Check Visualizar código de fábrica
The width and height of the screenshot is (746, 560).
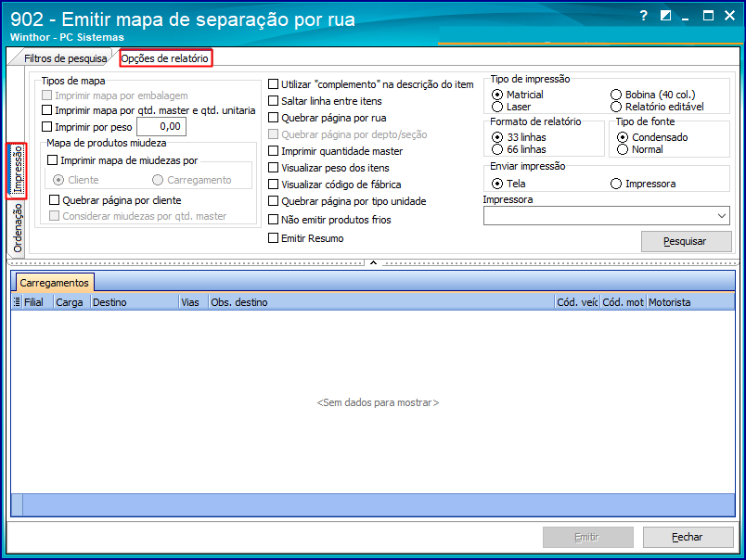(273, 184)
